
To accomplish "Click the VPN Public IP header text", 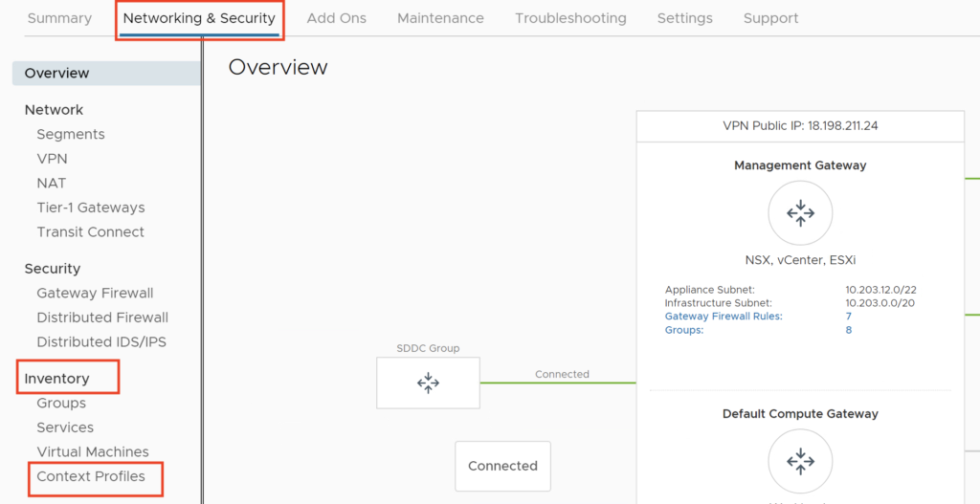I will 800,125.
